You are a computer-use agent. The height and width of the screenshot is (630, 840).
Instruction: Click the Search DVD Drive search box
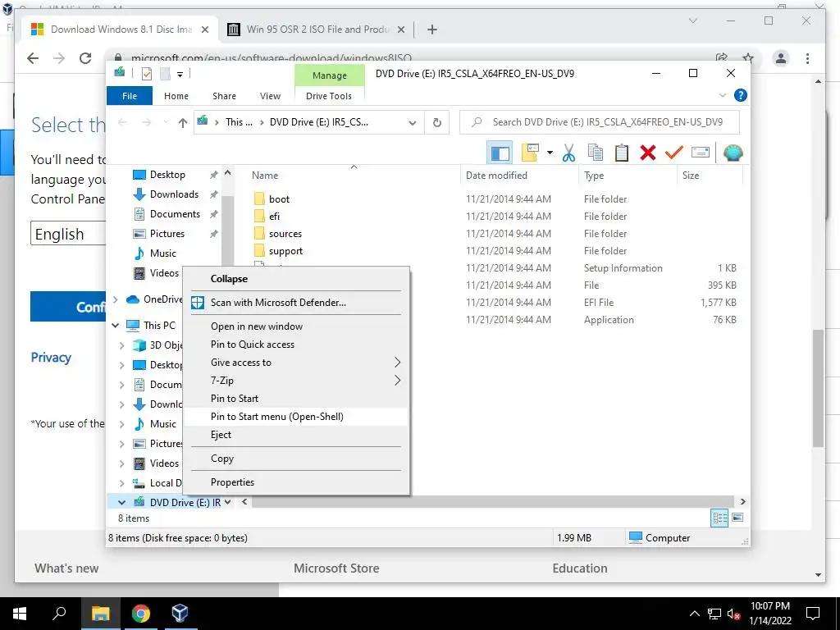point(600,122)
